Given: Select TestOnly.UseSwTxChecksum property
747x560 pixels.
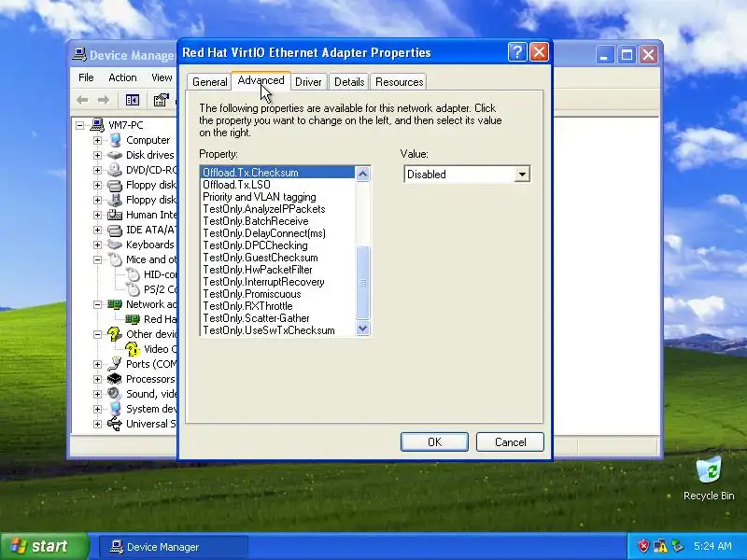Looking at the screenshot, I should 277,330.
